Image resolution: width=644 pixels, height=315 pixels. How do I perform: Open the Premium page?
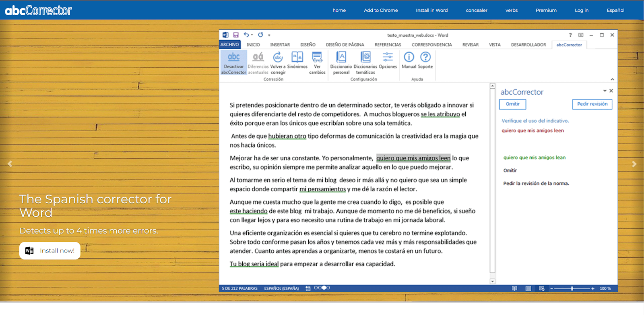pyautogui.click(x=546, y=10)
